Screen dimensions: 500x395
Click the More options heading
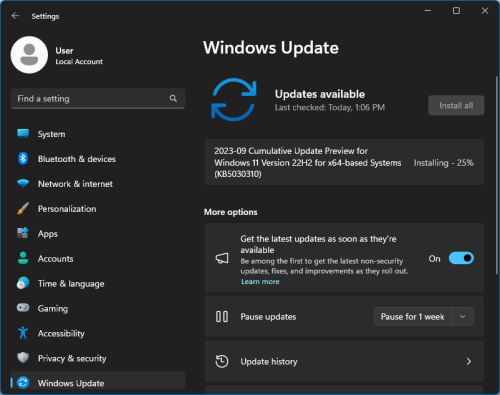231,212
